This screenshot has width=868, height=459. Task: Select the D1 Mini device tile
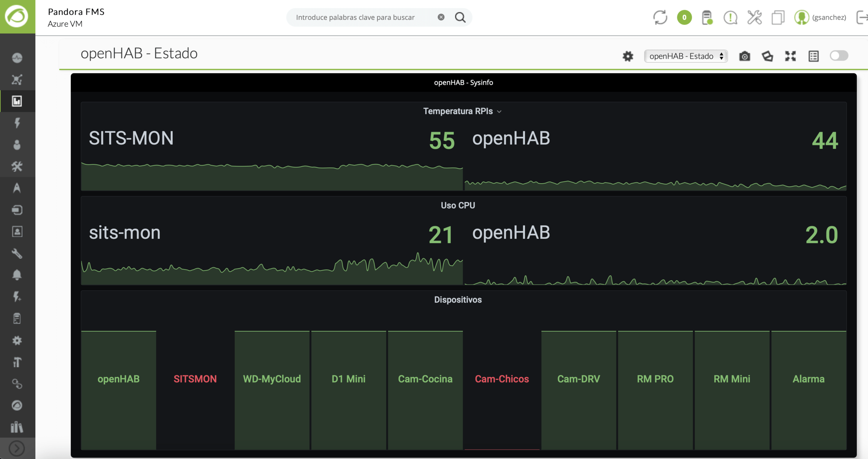coord(348,390)
